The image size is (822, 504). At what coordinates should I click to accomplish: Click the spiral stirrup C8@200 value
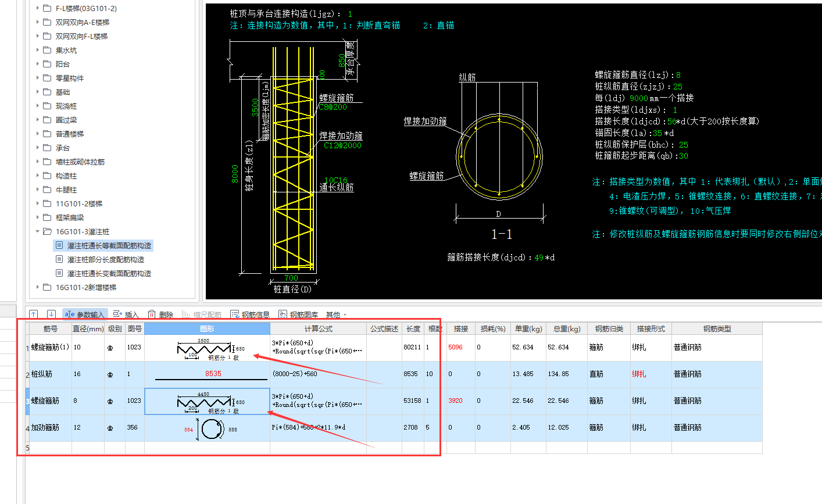tap(333, 108)
